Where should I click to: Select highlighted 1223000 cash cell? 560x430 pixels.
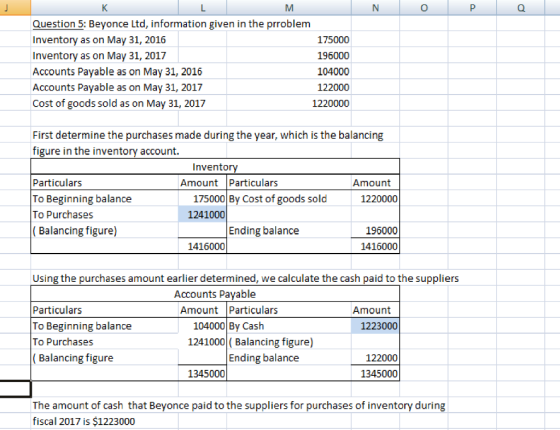(375, 326)
